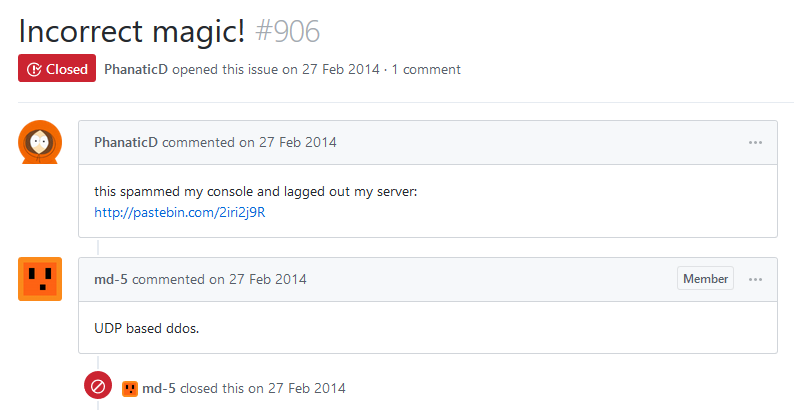Click PhanaticD username in issue header
Image resolution: width=794 pixels, height=410 pixels.
pos(136,69)
